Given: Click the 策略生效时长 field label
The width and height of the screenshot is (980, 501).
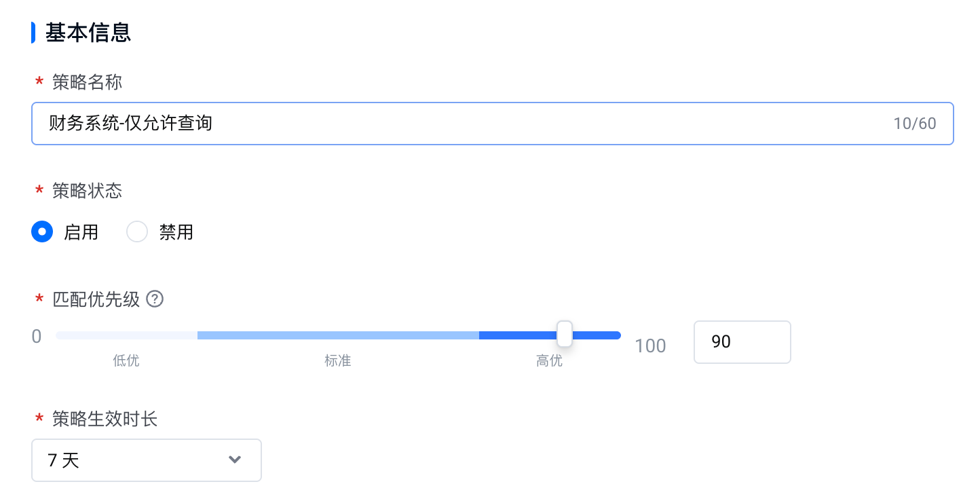Looking at the screenshot, I should 105,419.
